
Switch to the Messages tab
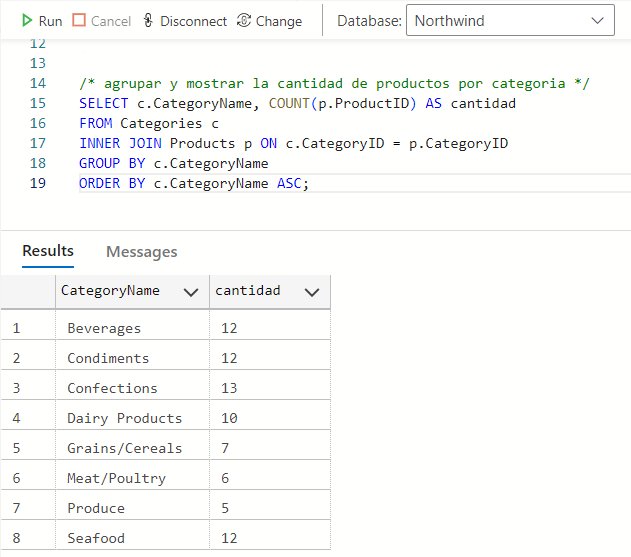(x=141, y=252)
